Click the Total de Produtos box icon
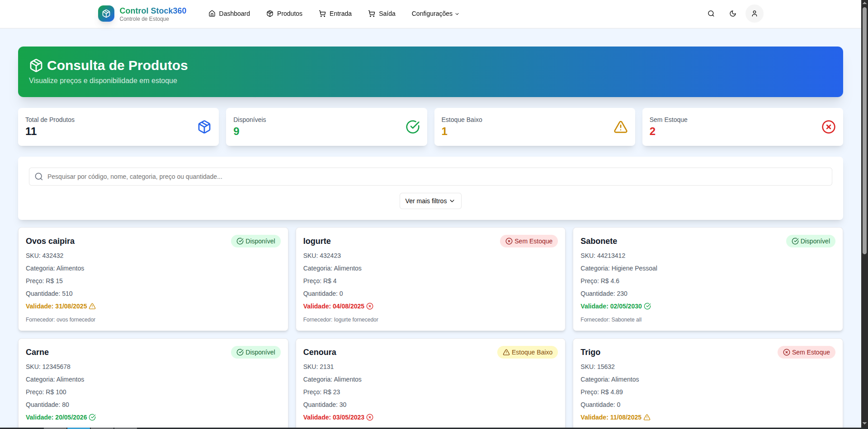The height and width of the screenshot is (429, 868). (x=204, y=127)
